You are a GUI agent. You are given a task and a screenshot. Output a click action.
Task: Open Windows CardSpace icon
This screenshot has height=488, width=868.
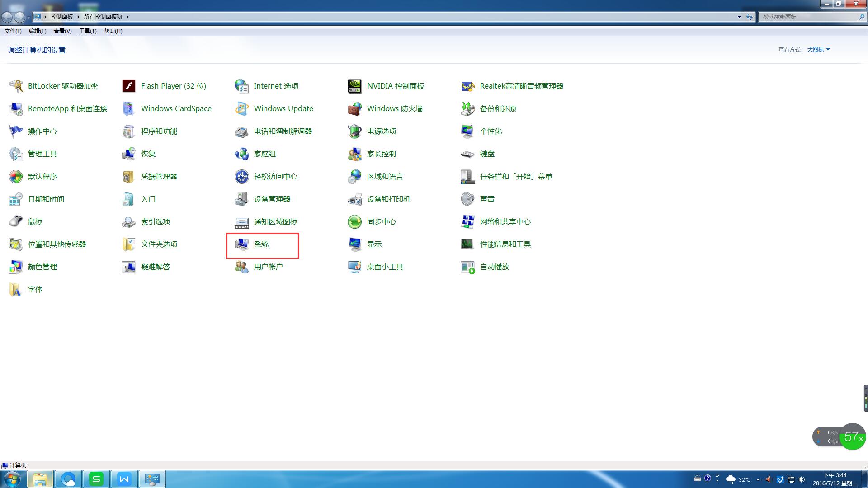pyautogui.click(x=129, y=108)
